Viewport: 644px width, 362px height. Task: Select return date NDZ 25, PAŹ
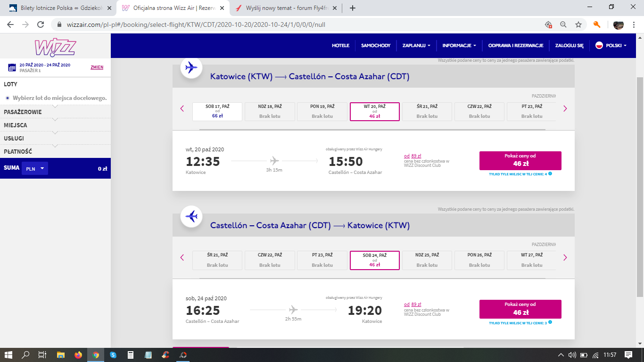click(427, 260)
